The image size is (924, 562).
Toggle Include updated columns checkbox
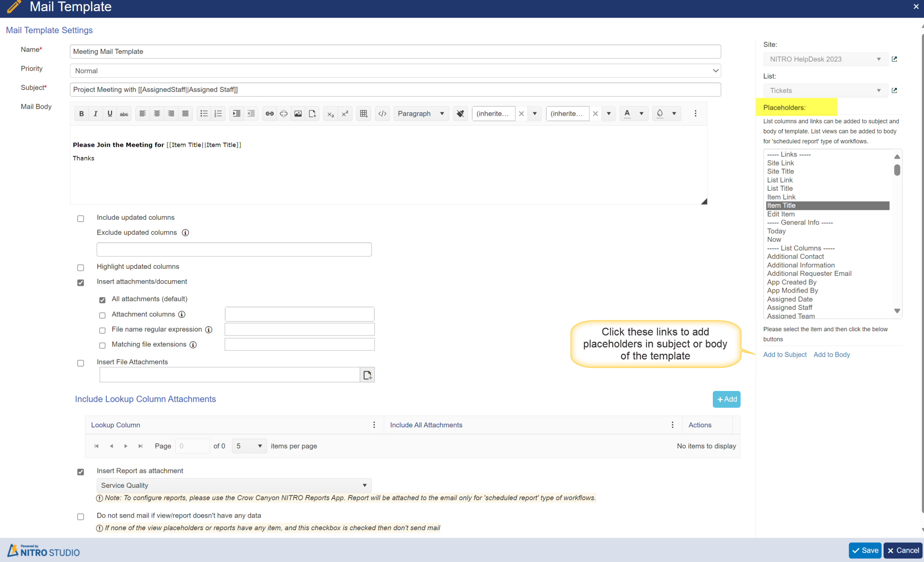80,218
